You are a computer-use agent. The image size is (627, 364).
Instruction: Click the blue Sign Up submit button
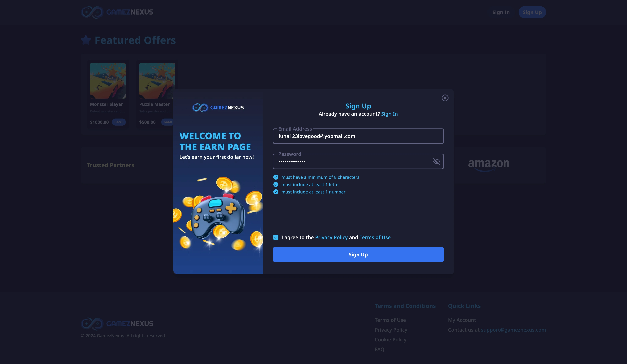358,254
